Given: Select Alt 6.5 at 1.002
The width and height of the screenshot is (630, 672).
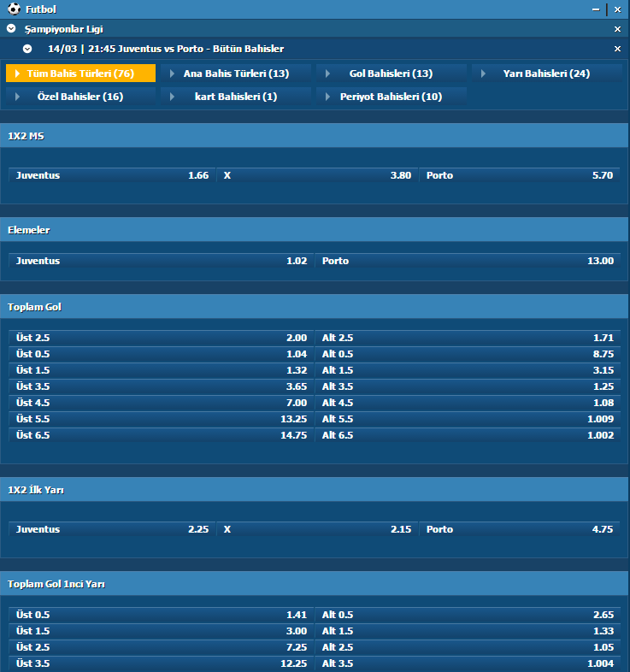Looking at the screenshot, I should (x=468, y=435).
